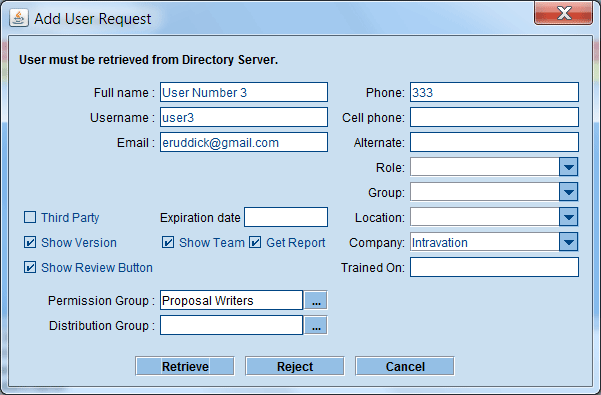Expand the Location dropdown arrow
The height and width of the screenshot is (395, 601).
(568, 217)
